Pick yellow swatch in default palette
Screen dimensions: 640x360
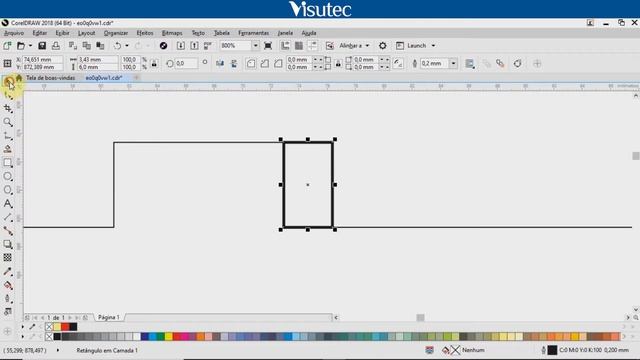click(169, 337)
